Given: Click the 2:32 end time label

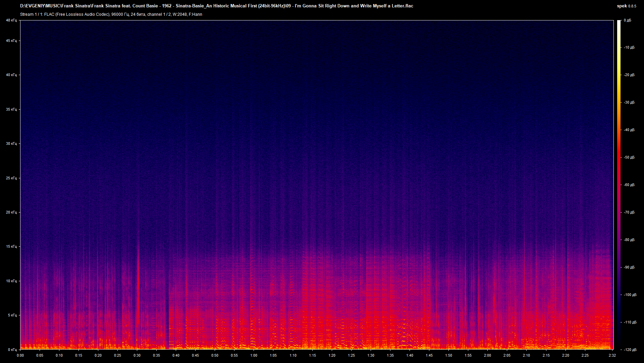Looking at the screenshot, I should point(612,355).
